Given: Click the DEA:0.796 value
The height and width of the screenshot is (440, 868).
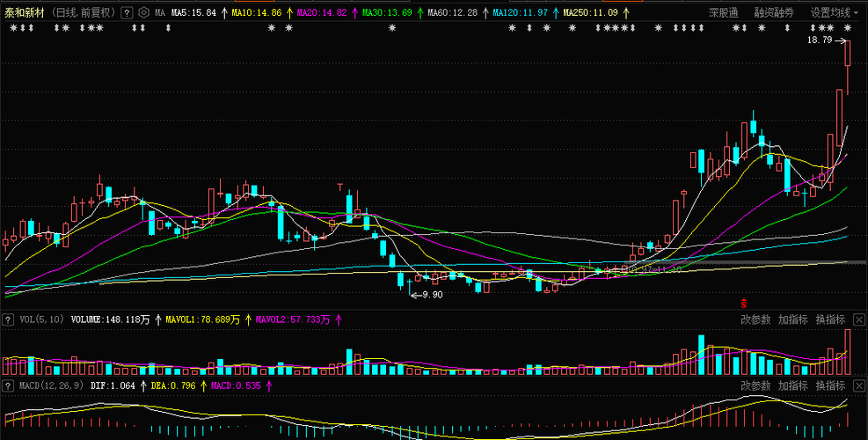Looking at the screenshot, I should (x=173, y=385).
